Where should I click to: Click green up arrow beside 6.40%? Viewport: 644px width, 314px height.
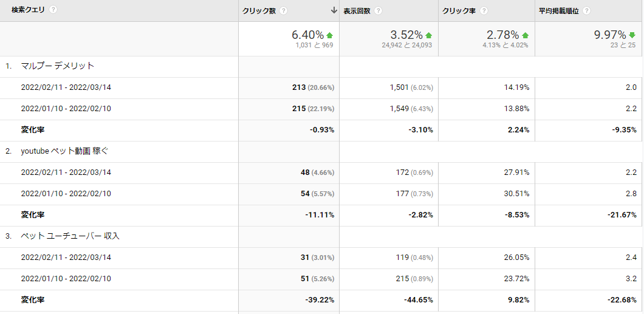click(330, 35)
